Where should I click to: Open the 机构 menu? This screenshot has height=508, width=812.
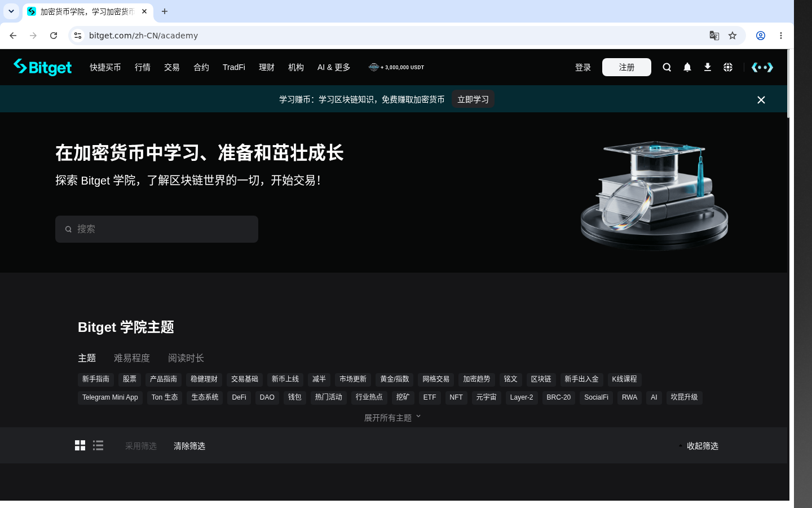click(296, 67)
